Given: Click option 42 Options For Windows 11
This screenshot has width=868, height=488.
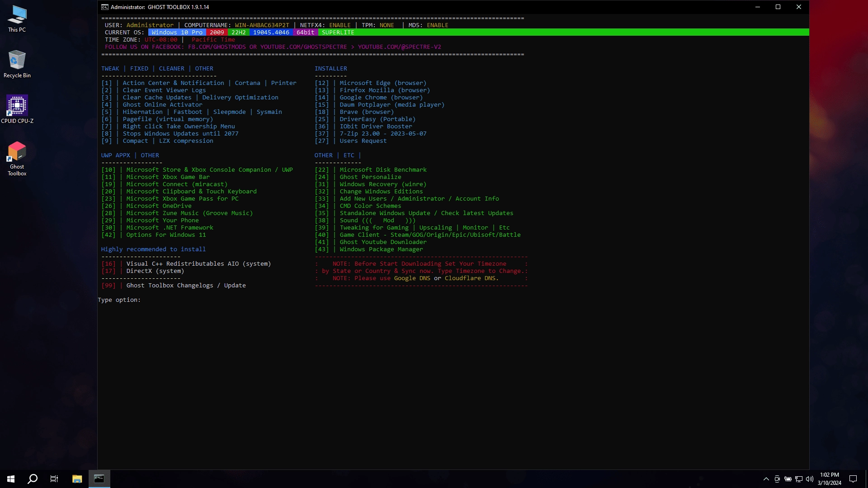Looking at the screenshot, I should coord(154,235).
